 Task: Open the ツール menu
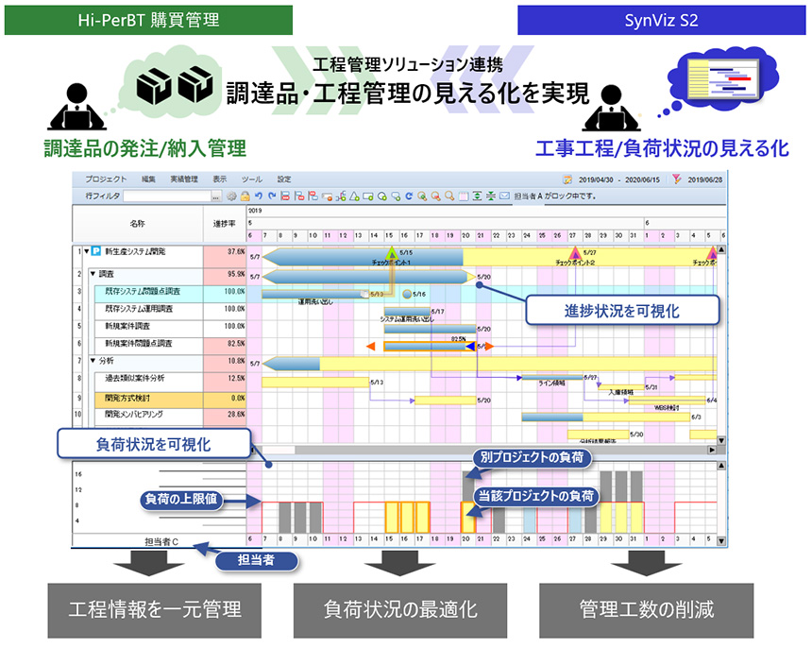coord(251,179)
